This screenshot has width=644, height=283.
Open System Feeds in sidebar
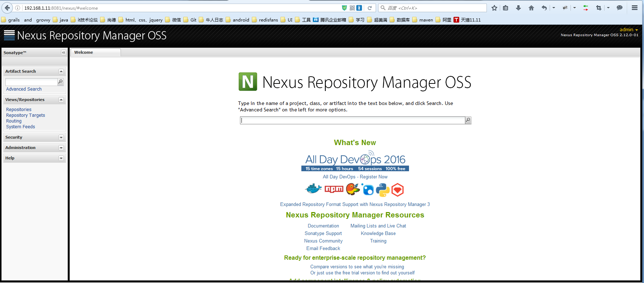click(20, 127)
